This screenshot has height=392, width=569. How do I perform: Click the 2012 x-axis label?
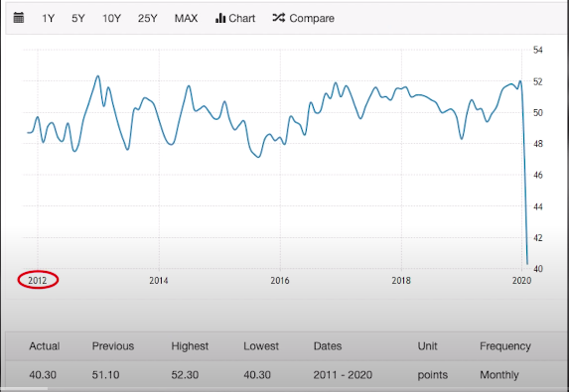(x=38, y=280)
